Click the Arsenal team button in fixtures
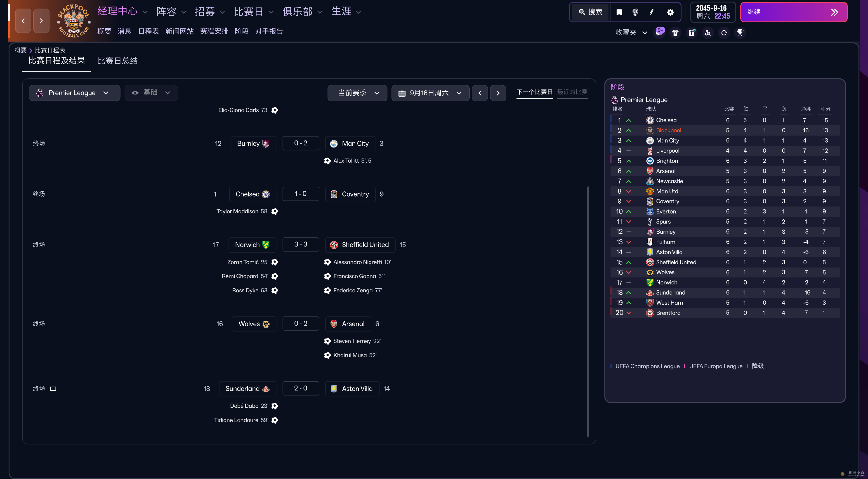 (x=348, y=324)
